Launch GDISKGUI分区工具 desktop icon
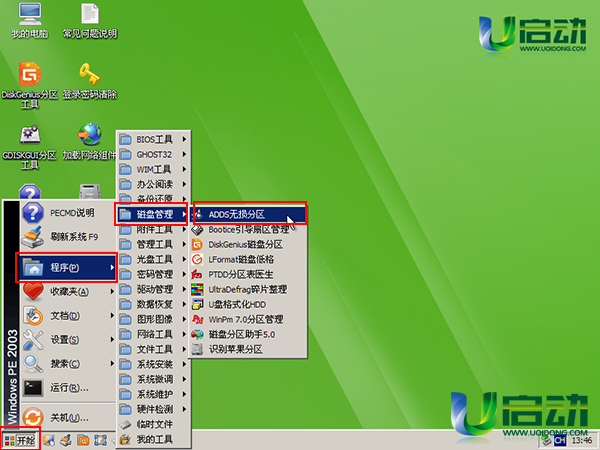Image resolution: width=600 pixels, height=450 pixels. coord(29,147)
